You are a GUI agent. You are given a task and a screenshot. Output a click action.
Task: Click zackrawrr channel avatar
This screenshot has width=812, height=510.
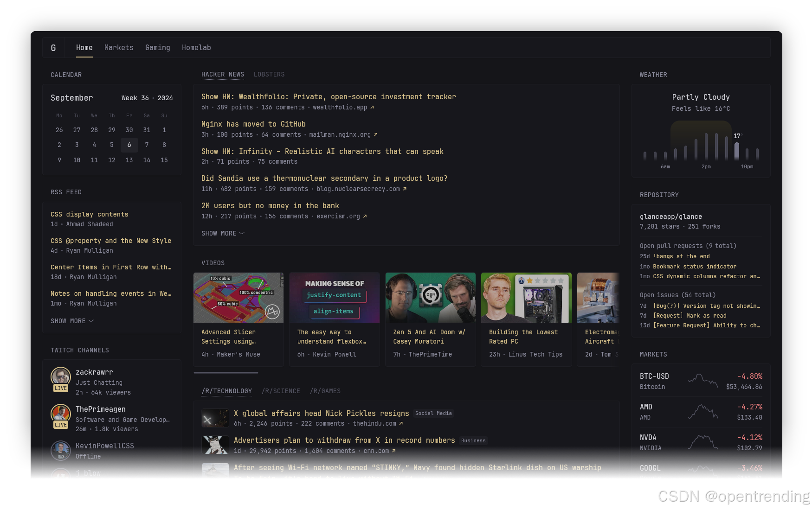click(x=61, y=377)
